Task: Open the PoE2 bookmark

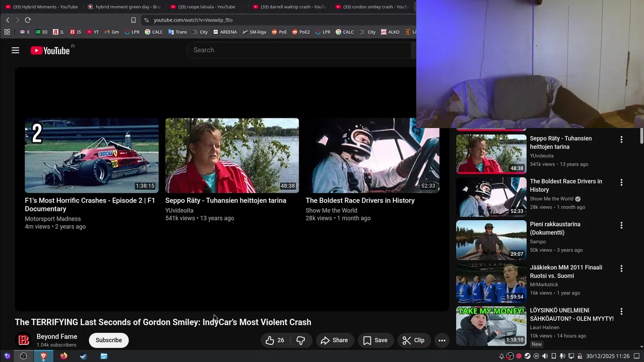Action: [301, 32]
